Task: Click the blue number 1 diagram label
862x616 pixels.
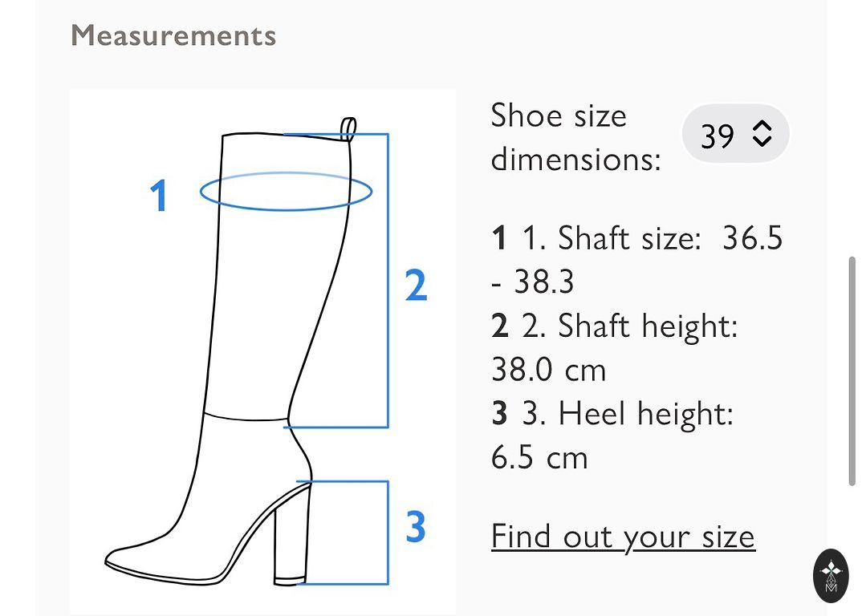Action: 160,196
